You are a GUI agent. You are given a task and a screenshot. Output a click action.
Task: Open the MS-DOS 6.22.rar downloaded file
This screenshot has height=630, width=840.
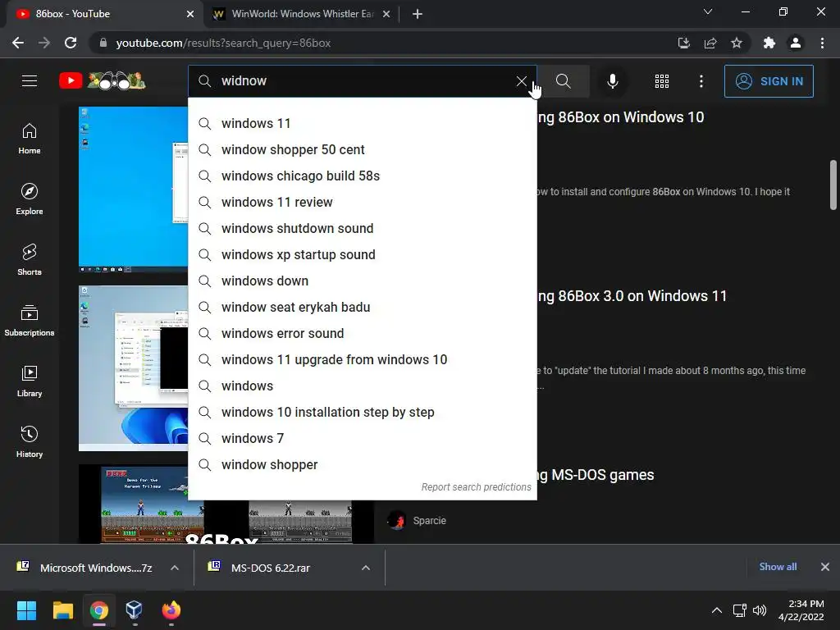point(259,568)
